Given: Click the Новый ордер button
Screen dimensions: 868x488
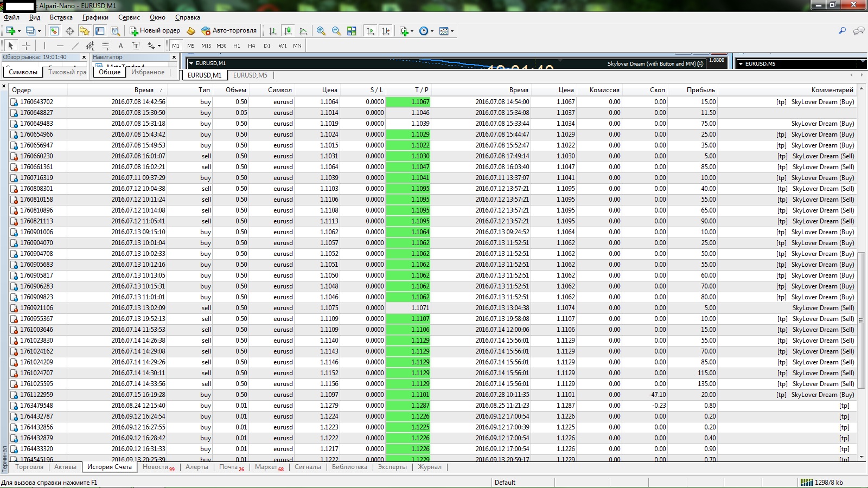Looking at the screenshot, I should (x=154, y=31).
